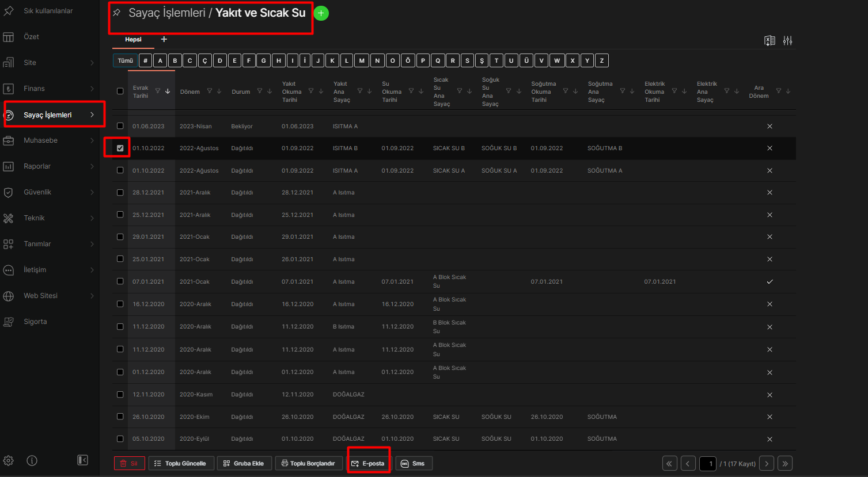Image resolution: width=868 pixels, height=477 pixels.
Task: Click the Teknik tools icon
Action: pyautogui.click(x=9, y=218)
